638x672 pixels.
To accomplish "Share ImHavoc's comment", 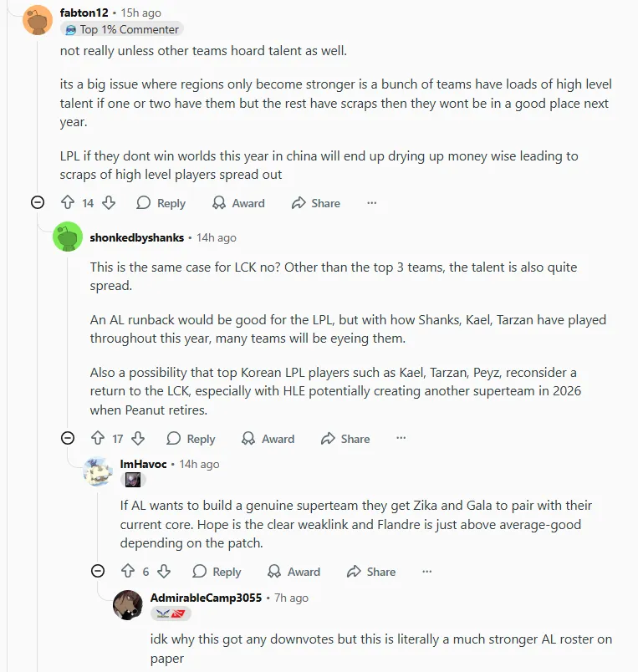I will (x=372, y=572).
